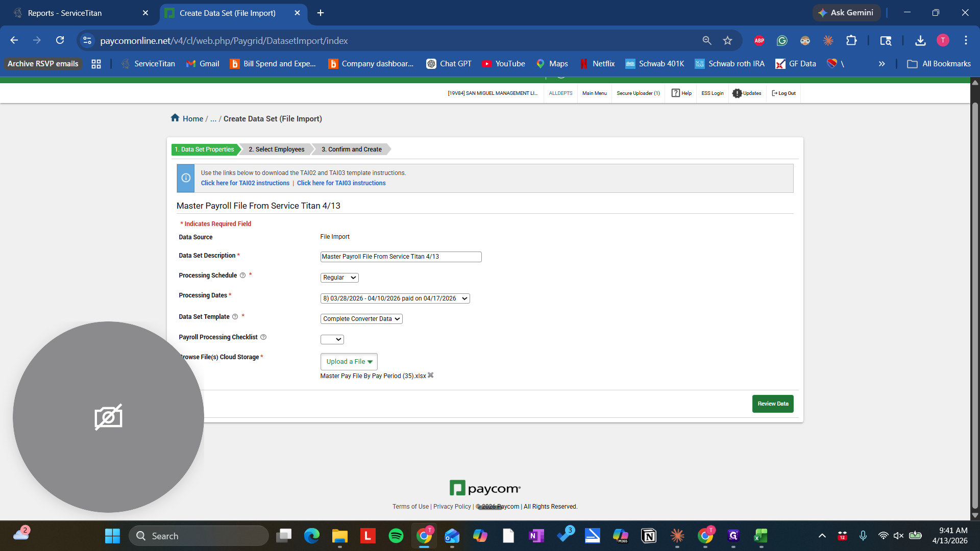Image resolution: width=980 pixels, height=551 pixels.
Task: Open the Main Menu
Action: [x=594, y=93]
